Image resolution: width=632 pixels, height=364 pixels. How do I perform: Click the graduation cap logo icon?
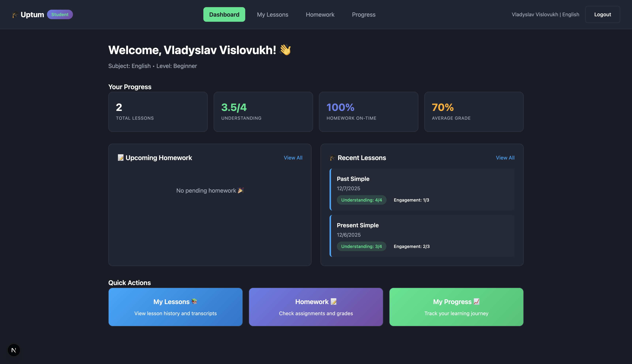pyautogui.click(x=15, y=15)
